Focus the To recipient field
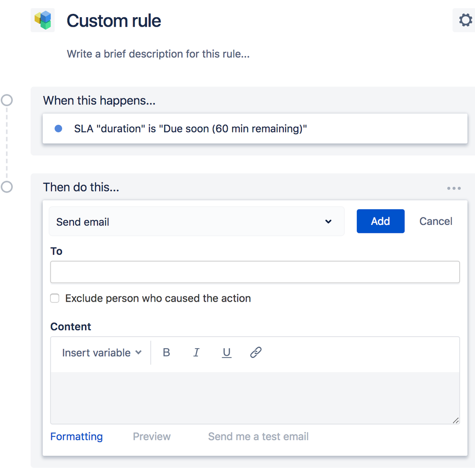 pos(255,272)
